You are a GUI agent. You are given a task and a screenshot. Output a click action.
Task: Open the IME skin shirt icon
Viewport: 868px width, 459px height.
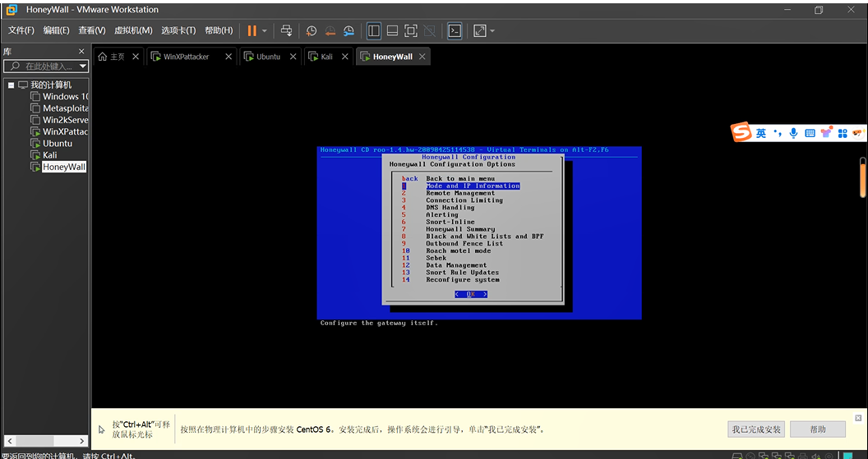point(826,133)
